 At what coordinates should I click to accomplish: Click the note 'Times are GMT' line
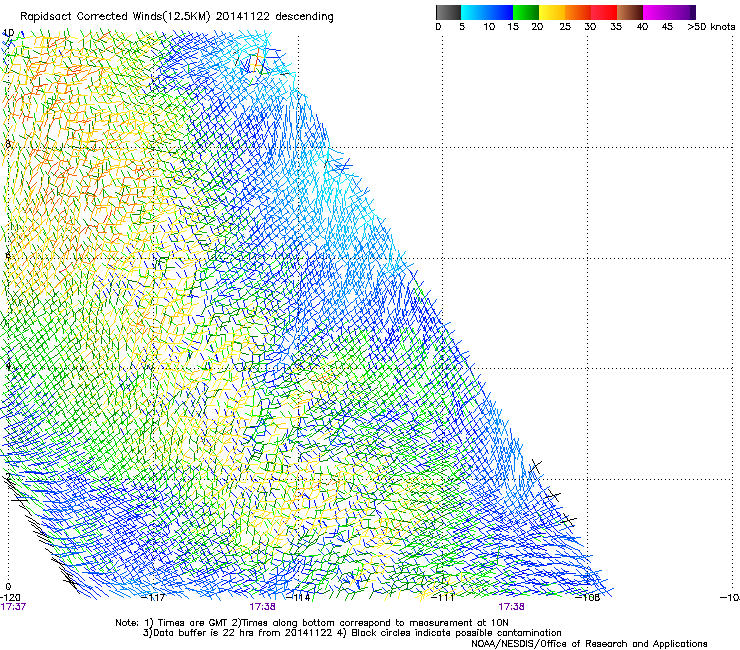[x=311, y=623]
